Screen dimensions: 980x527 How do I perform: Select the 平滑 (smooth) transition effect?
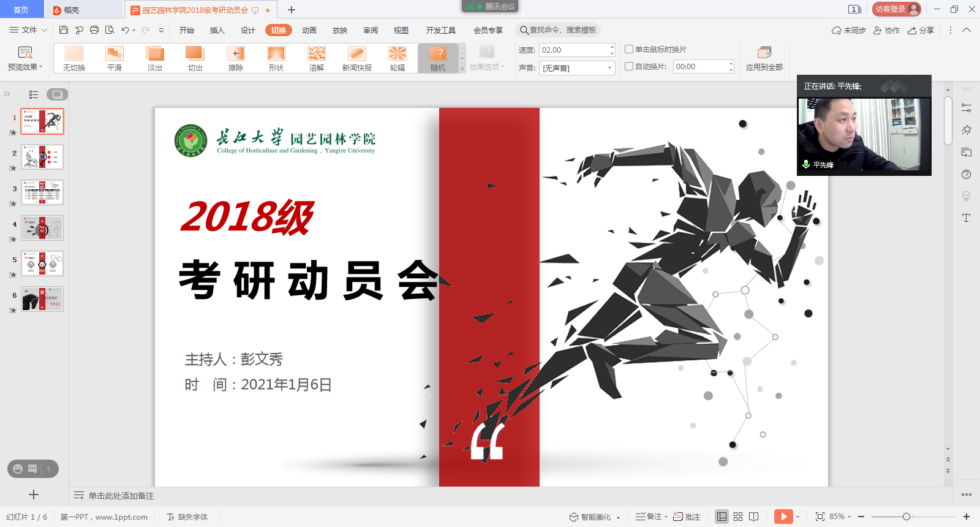[115, 58]
